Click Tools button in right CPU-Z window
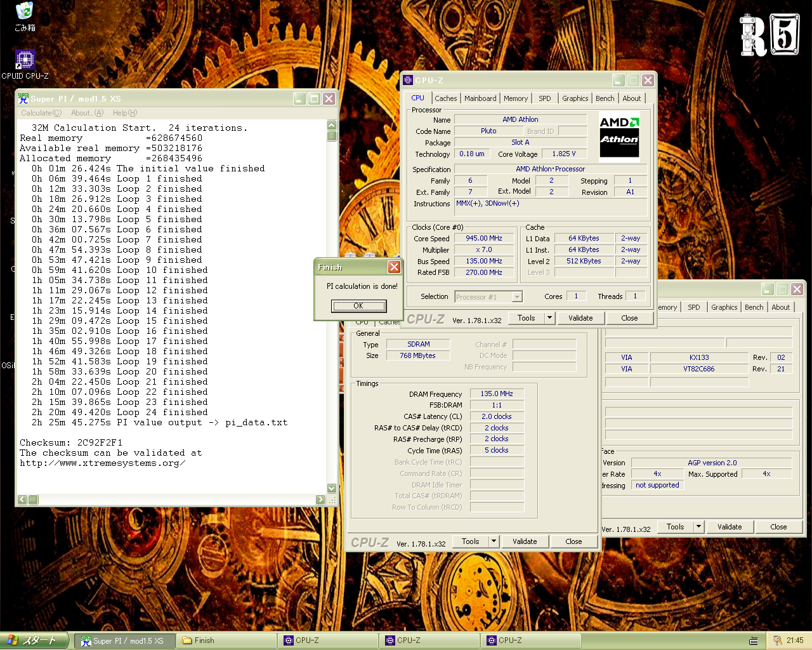 675,527
